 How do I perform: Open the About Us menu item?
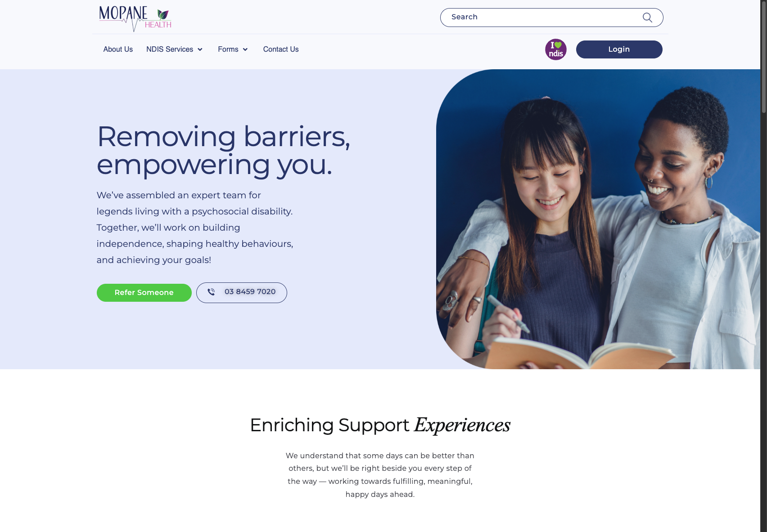(118, 49)
